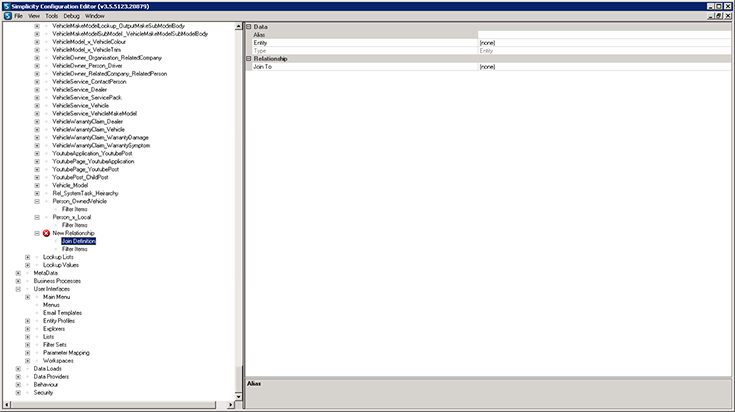
Task: Expand the Data Providers node
Action: [x=18, y=376]
